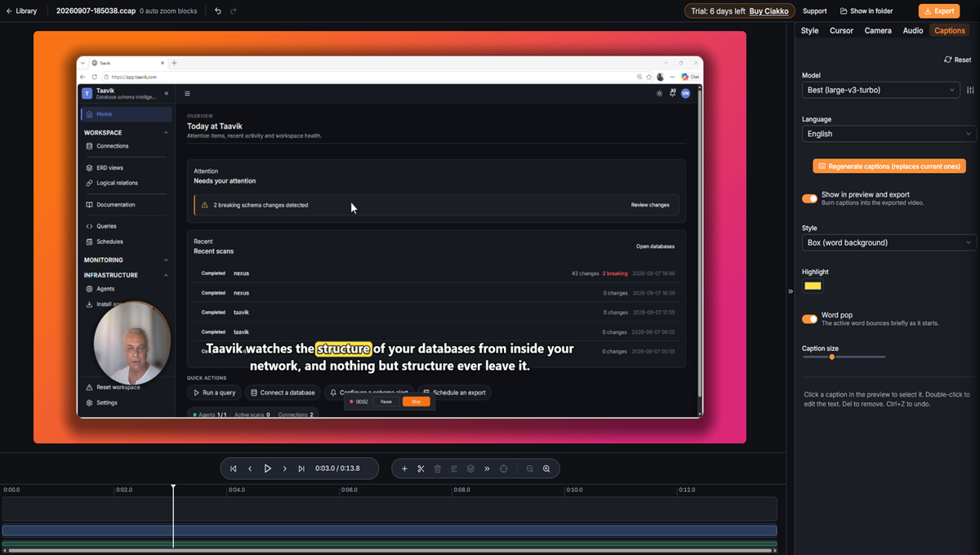Click the yellow Highlight color swatch
The width and height of the screenshot is (980, 555).
click(x=813, y=286)
